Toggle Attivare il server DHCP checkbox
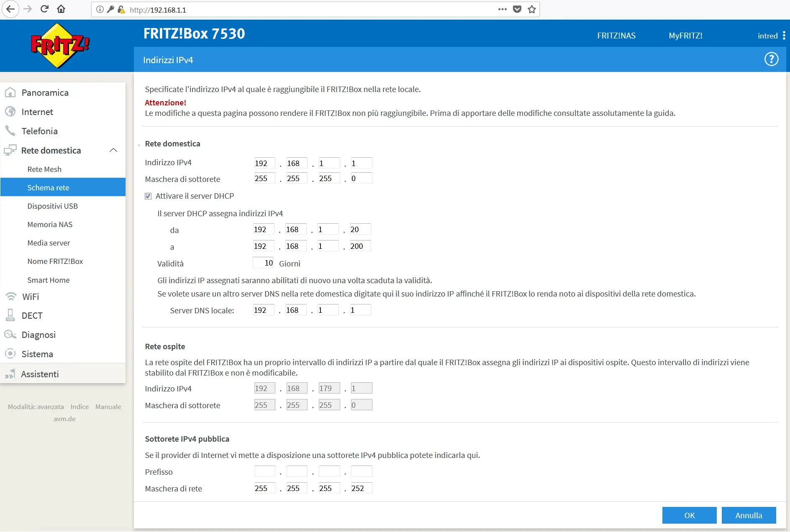The image size is (790, 532). tap(148, 196)
